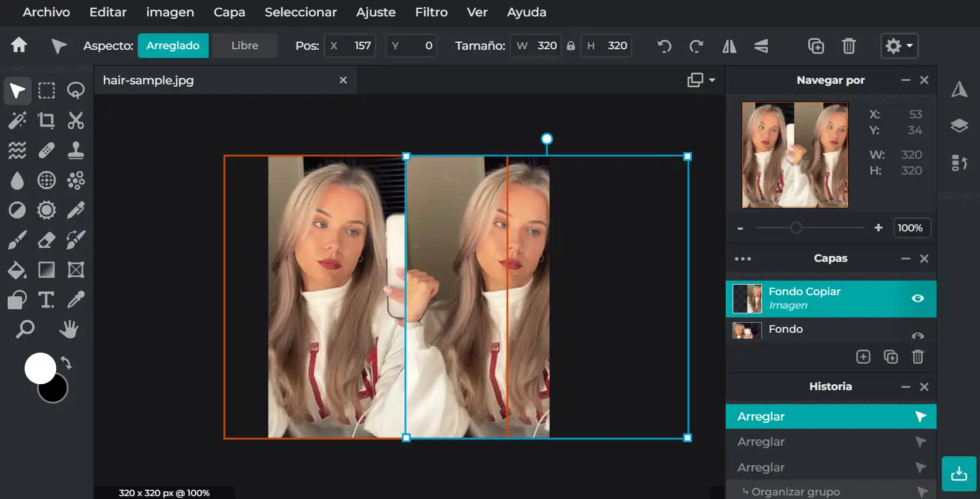Flip layer horizontally icon
Image resolution: width=980 pixels, height=499 pixels.
(729, 46)
